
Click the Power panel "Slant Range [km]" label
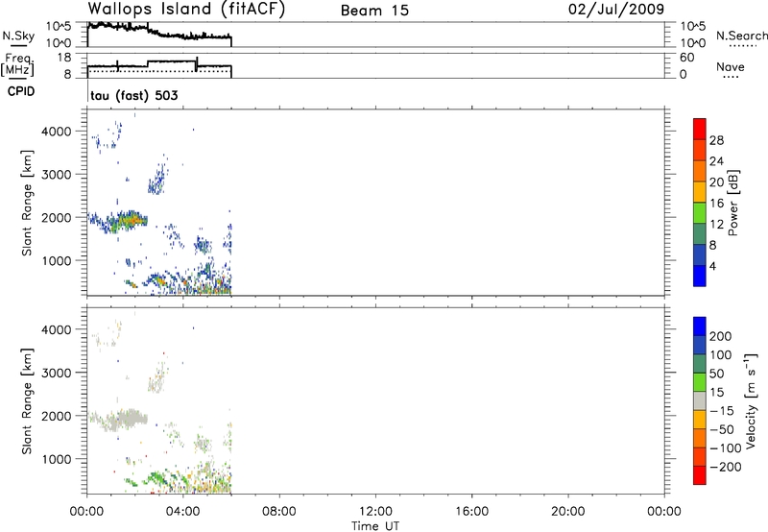tap(27, 203)
